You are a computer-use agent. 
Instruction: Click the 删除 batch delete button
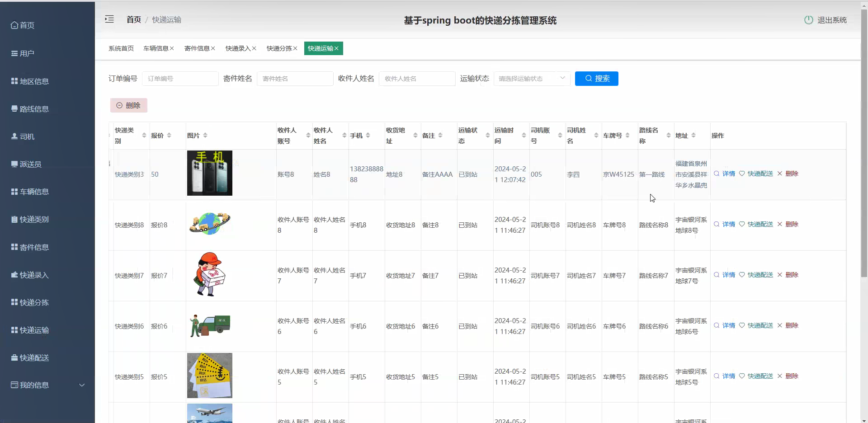pos(128,105)
